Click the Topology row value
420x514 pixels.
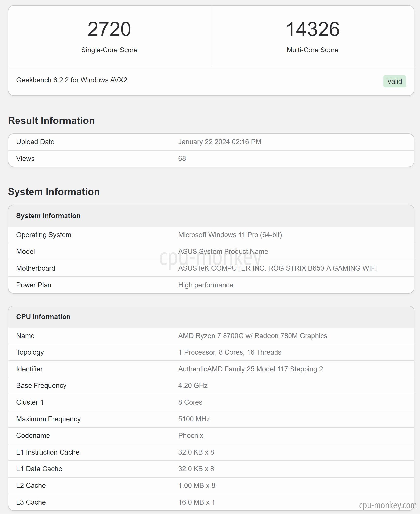pos(230,352)
